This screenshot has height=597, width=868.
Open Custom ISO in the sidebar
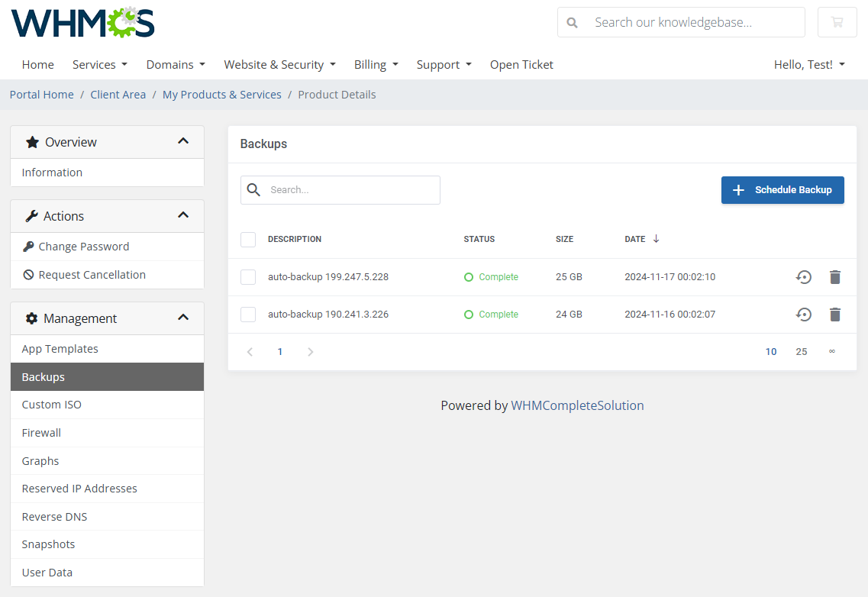click(x=108, y=405)
